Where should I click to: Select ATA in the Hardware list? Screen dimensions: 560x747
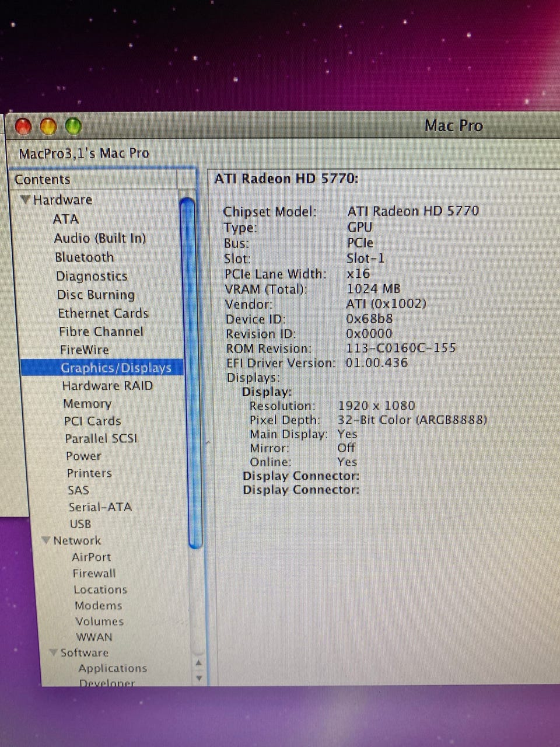tap(66, 219)
